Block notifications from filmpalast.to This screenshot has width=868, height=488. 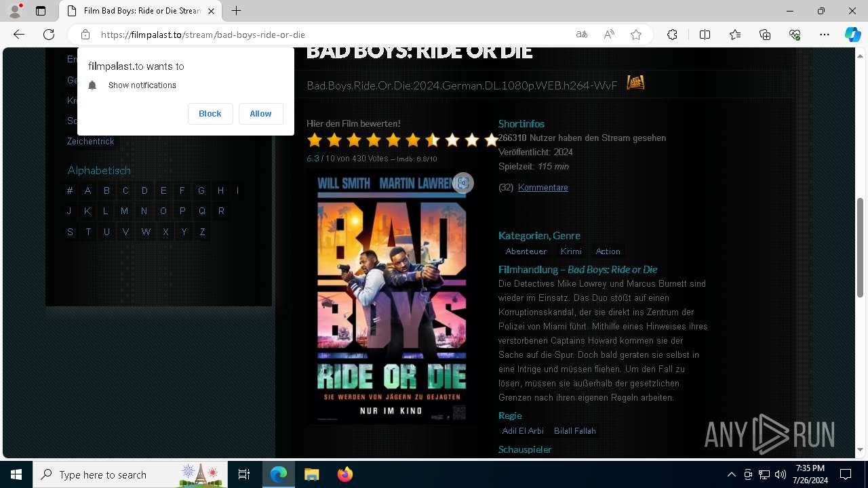point(210,114)
